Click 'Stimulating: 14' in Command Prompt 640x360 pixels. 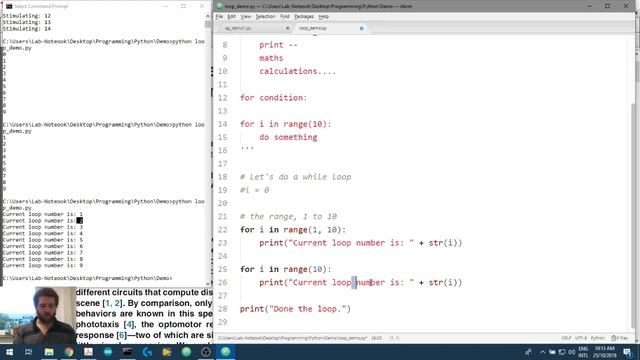pos(27,29)
